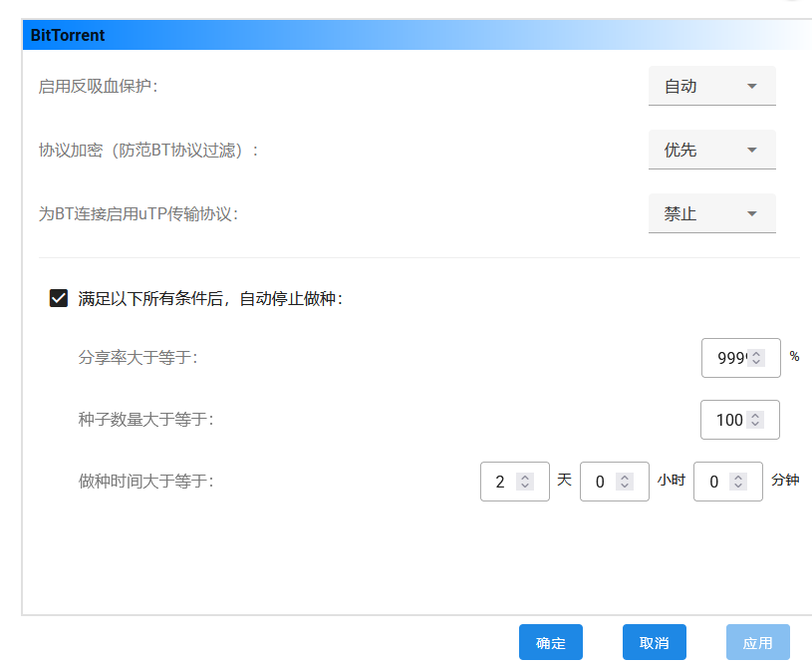Viewport: 812px width, 664px height.
Task: Expand the 协议加密 dropdown showing 优先
Action: 711,151
